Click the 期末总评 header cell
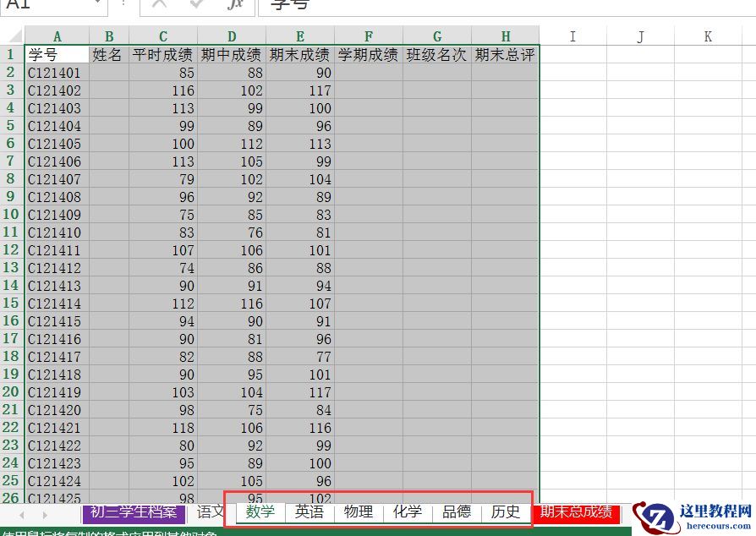The width and height of the screenshot is (756, 536). tap(506, 54)
